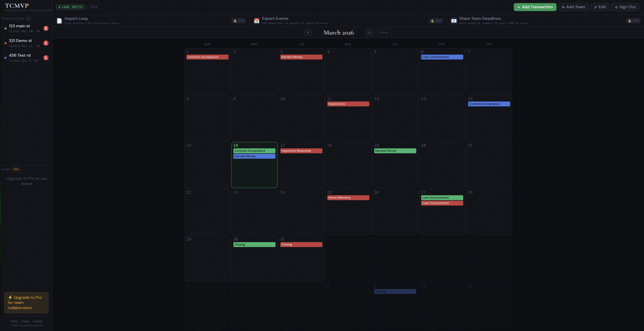Screen dimensions: 644x331
Task: Toggle the red status dot for 321 Demo st
Action: pos(5,43)
